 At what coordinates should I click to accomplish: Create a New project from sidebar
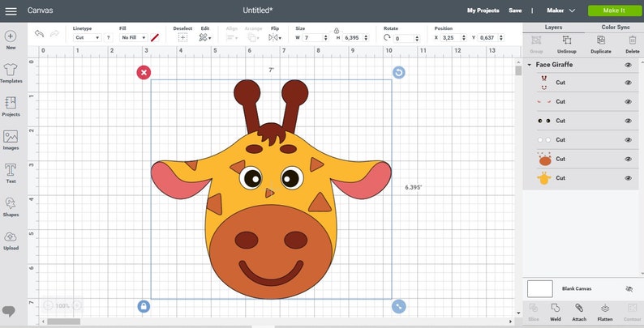tap(11, 40)
